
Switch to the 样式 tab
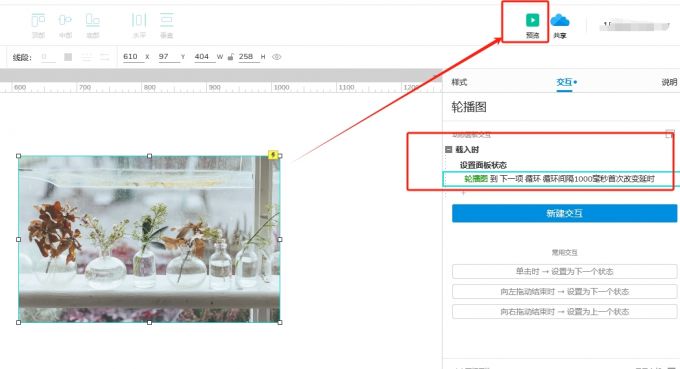459,82
